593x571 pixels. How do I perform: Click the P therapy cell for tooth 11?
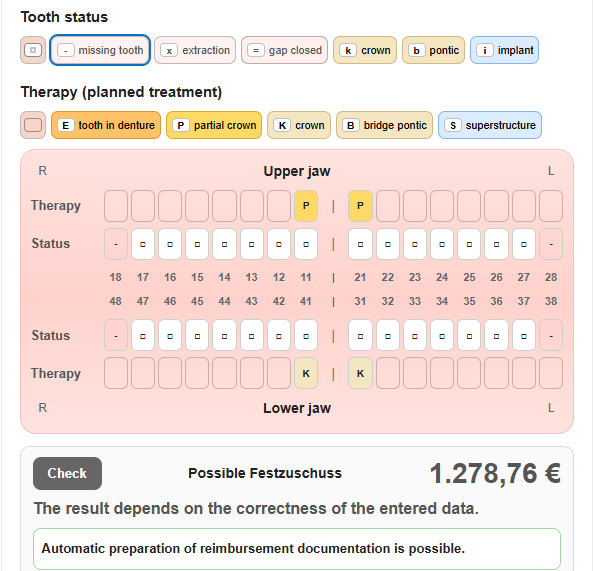click(x=306, y=206)
